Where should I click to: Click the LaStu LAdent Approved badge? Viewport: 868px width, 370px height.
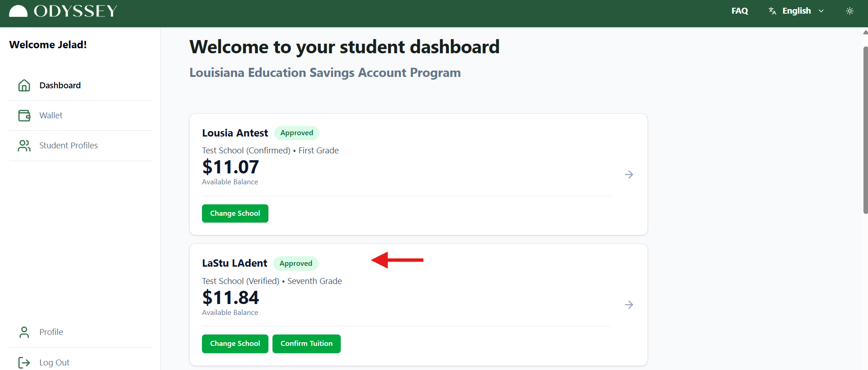tap(296, 264)
